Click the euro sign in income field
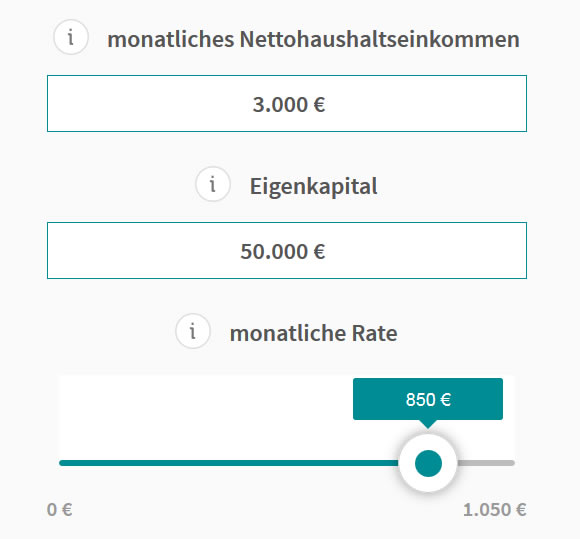 (319, 104)
